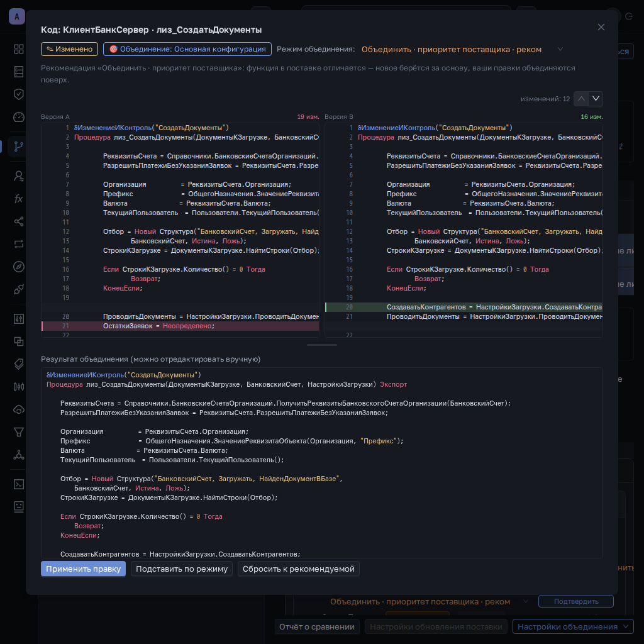The height and width of the screenshot is (644, 644).
Task: Jump to next change with down arrow
Action: 596,99
